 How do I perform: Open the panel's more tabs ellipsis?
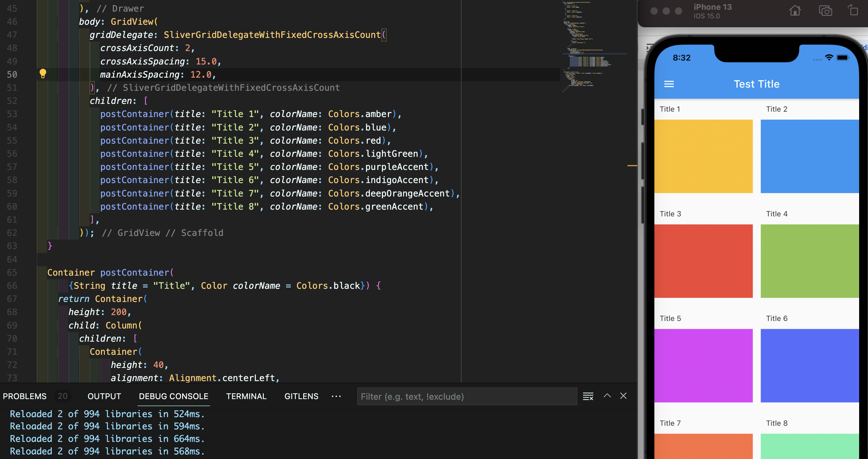tap(336, 396)
